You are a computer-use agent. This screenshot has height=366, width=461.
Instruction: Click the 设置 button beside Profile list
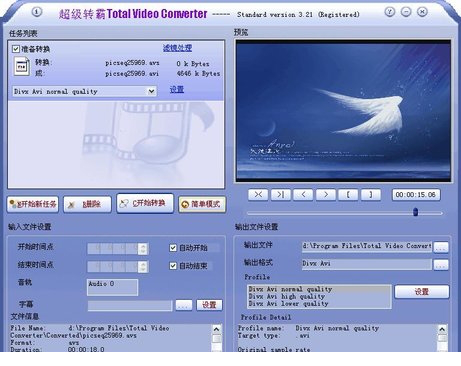(422, 292)
